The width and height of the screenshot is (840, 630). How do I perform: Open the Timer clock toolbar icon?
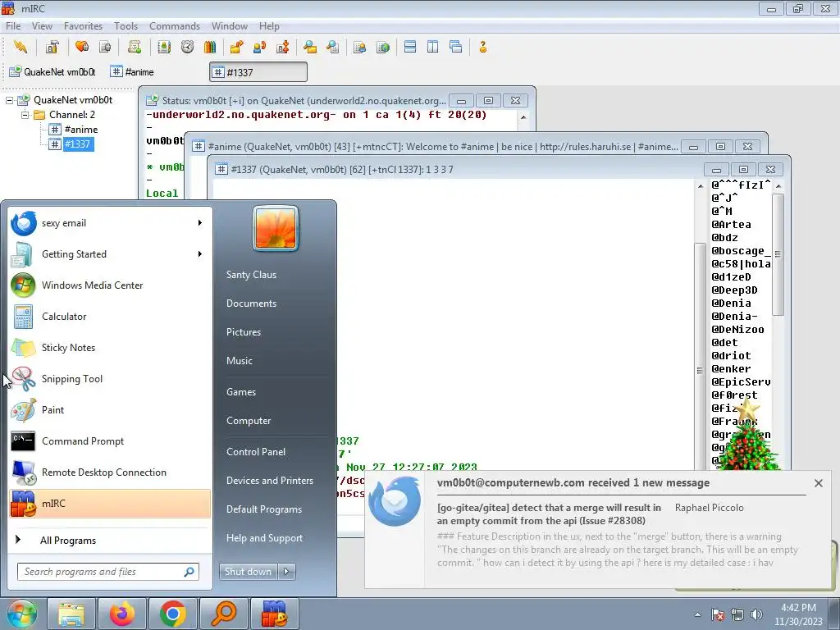[187, 47]
